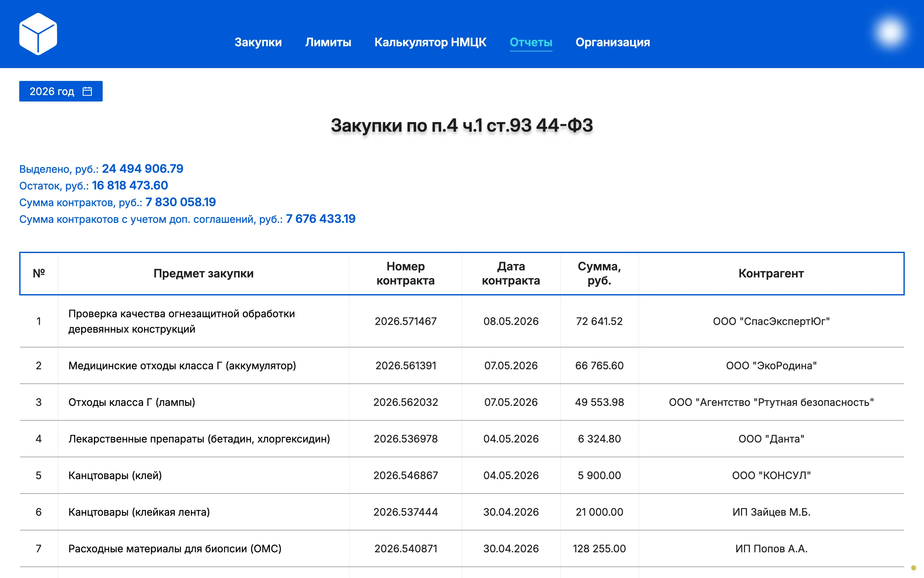
Task: Click contract number 2026.562032
Action: 406,402
